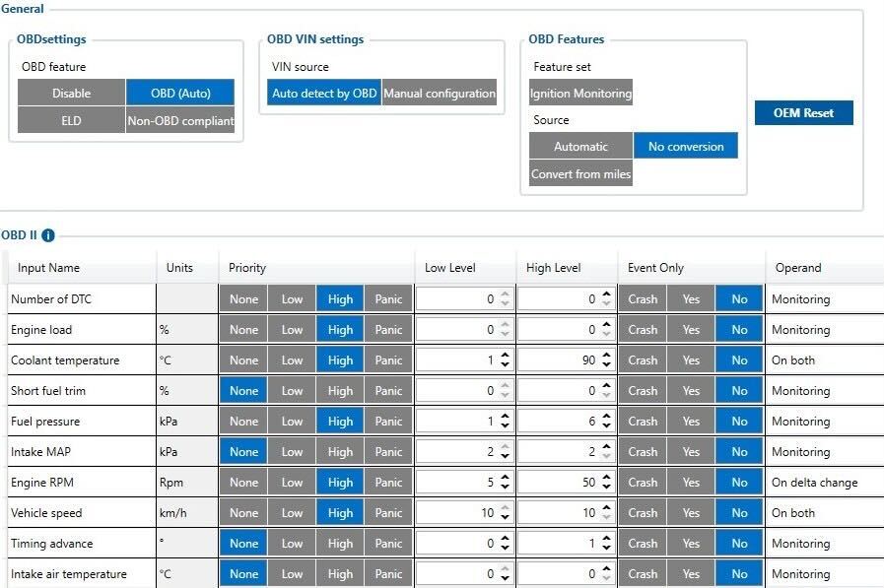Select Crash for Intake MAP Event Only

pos(643,452)
